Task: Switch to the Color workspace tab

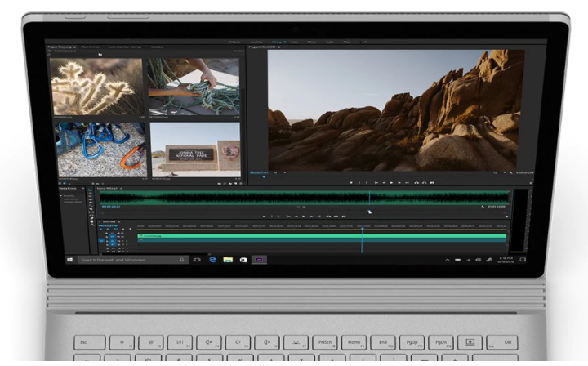Action: 294,42
